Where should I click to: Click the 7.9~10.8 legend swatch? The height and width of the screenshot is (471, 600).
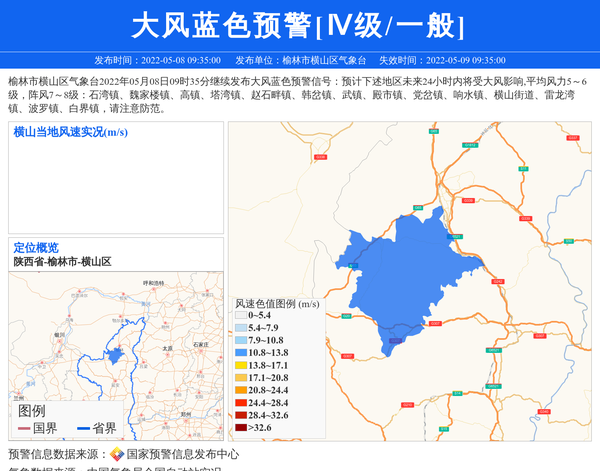[x=241, y=340]
